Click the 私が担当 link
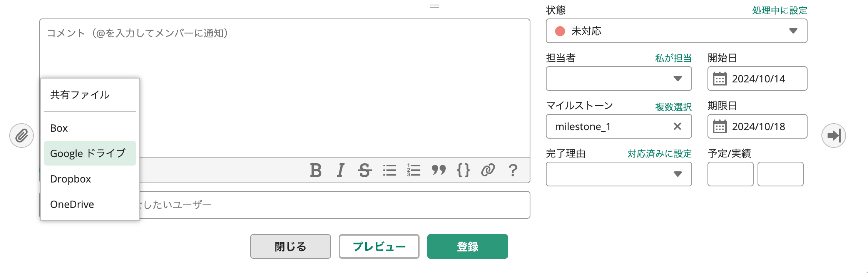The height and width of the screenshot is (273, 868). 673,58
